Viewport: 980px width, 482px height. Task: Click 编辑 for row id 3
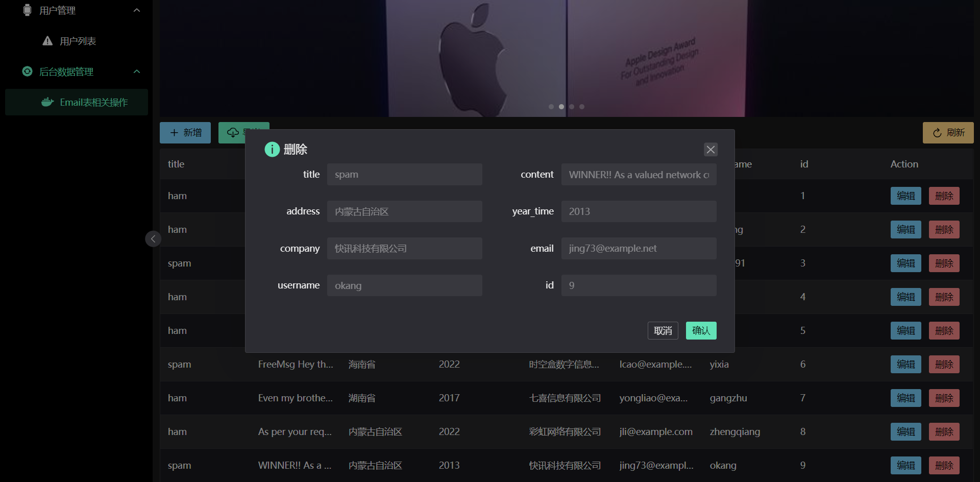(906, 263)
